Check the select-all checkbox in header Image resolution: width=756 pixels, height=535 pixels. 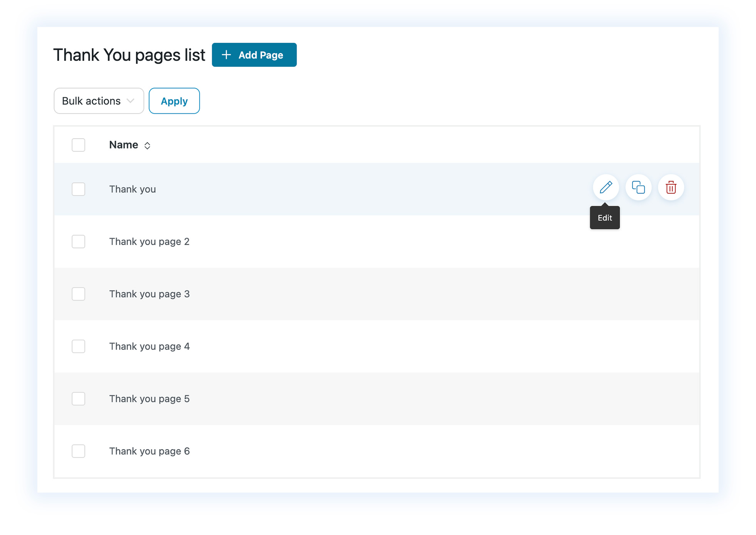[78, 145]
